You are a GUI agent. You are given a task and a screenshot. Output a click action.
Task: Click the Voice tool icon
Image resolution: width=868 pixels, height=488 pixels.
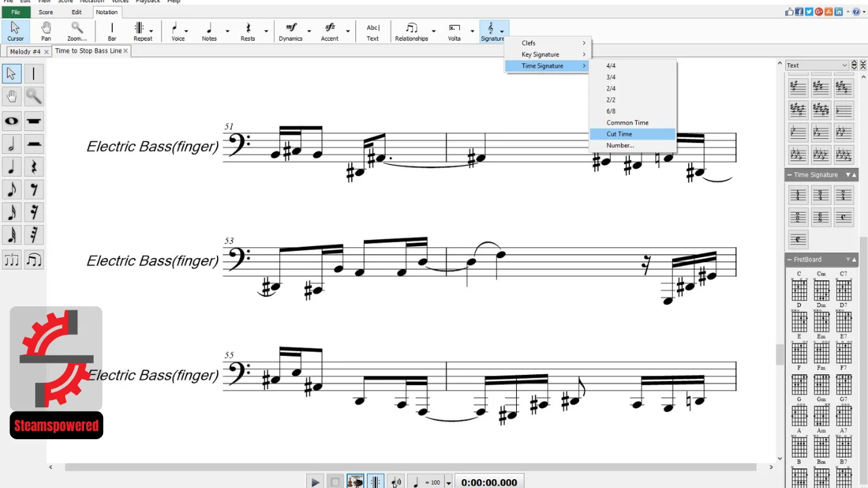coord(175,28)
